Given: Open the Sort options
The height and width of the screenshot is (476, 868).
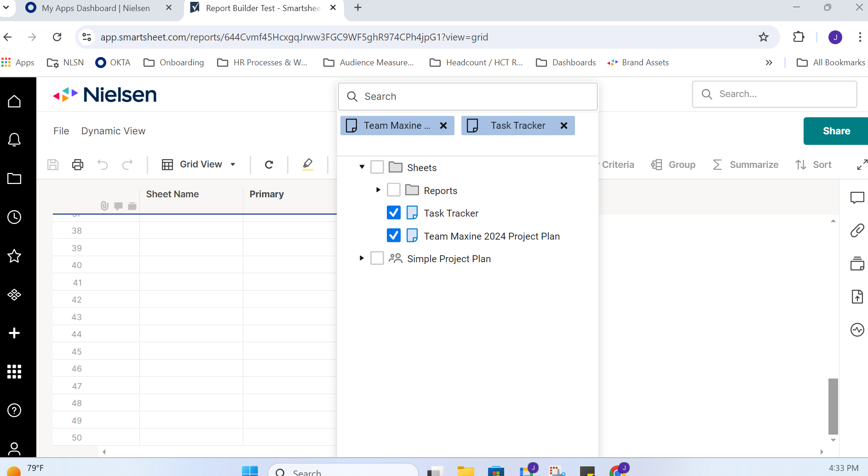Looking at the screenshot, I should click(x=813, y=165).
